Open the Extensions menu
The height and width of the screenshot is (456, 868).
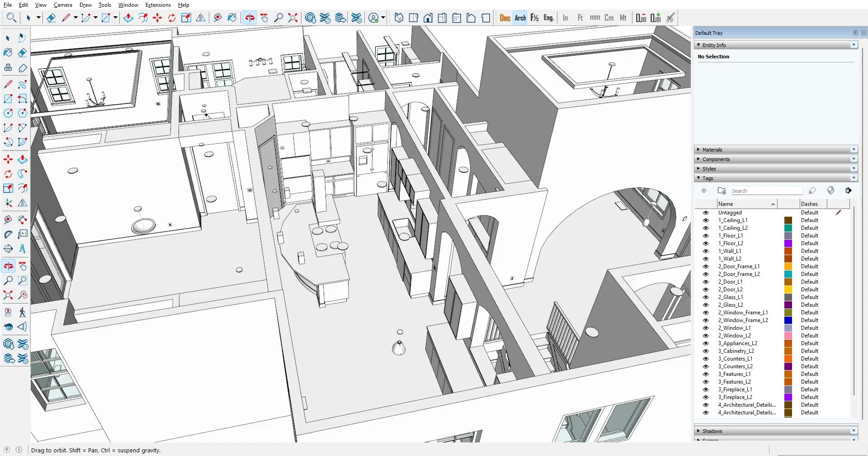pyautogui.click(x=158, y=5)
